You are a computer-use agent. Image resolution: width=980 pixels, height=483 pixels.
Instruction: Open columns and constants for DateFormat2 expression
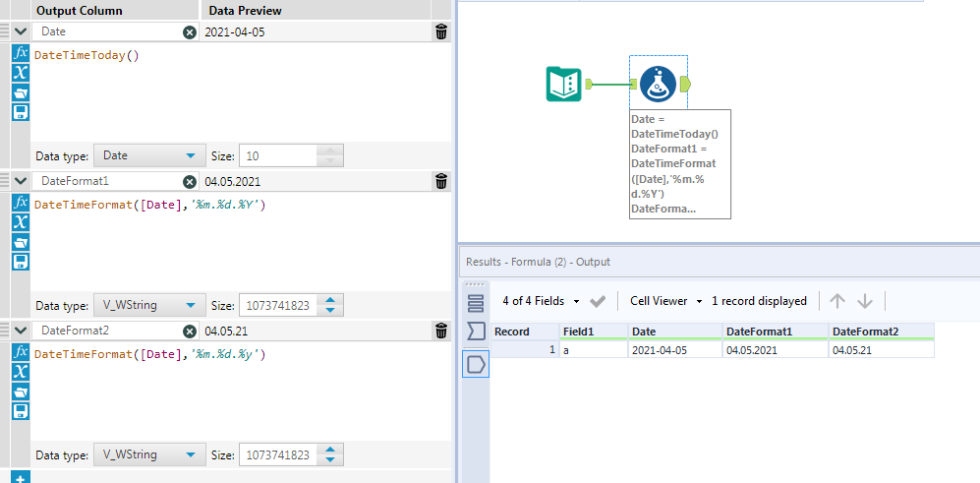21,371
